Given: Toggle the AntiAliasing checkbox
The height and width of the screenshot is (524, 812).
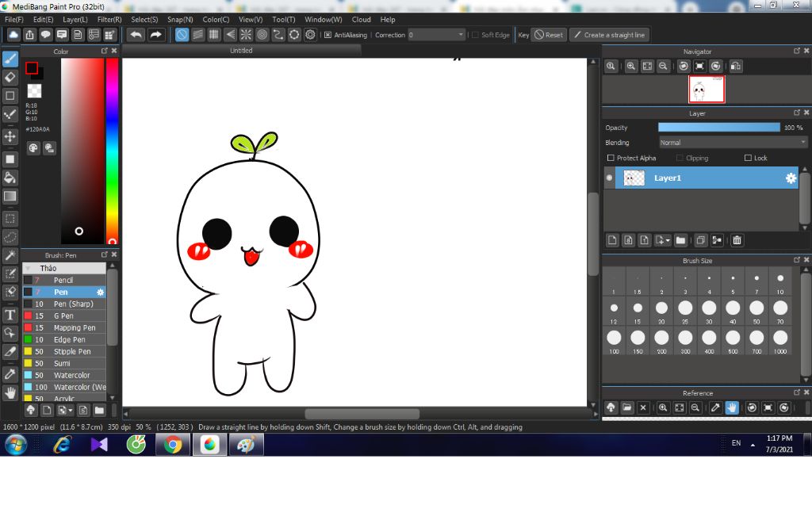Looking at the screenshot, I should point(327,35).
